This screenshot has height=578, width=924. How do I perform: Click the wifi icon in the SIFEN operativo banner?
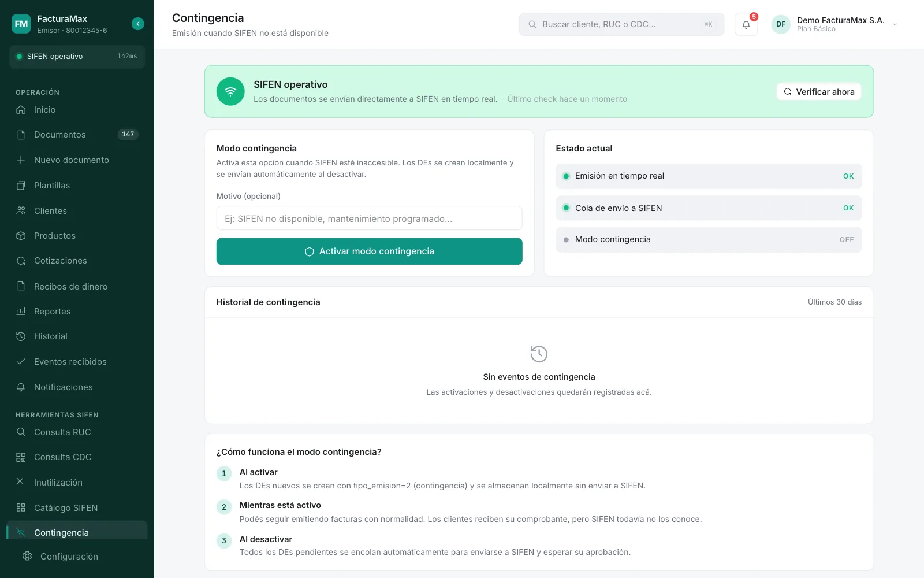coord(230,91)
